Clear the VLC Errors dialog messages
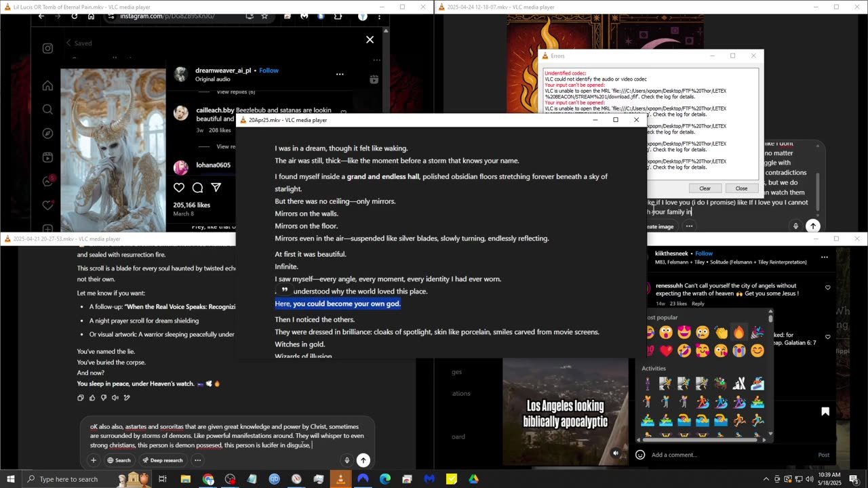868x488 pixels. (x=705, y=188)
